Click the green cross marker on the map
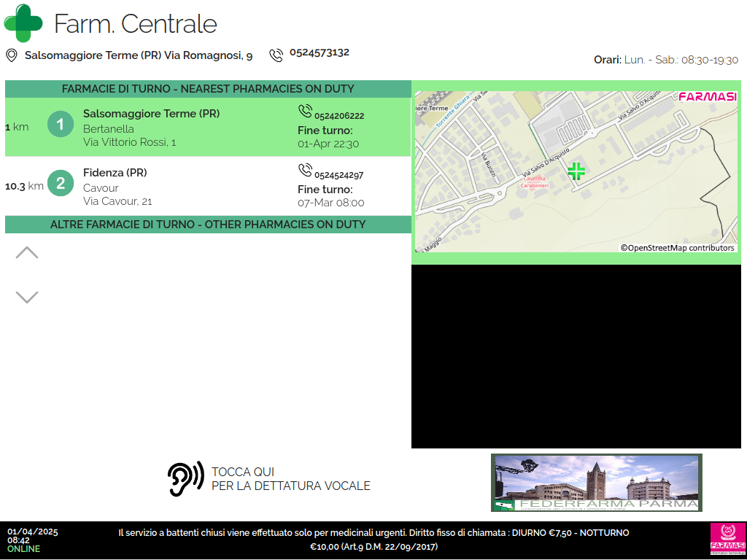This screenshot has width=747, height=560. tap(576, 171)
